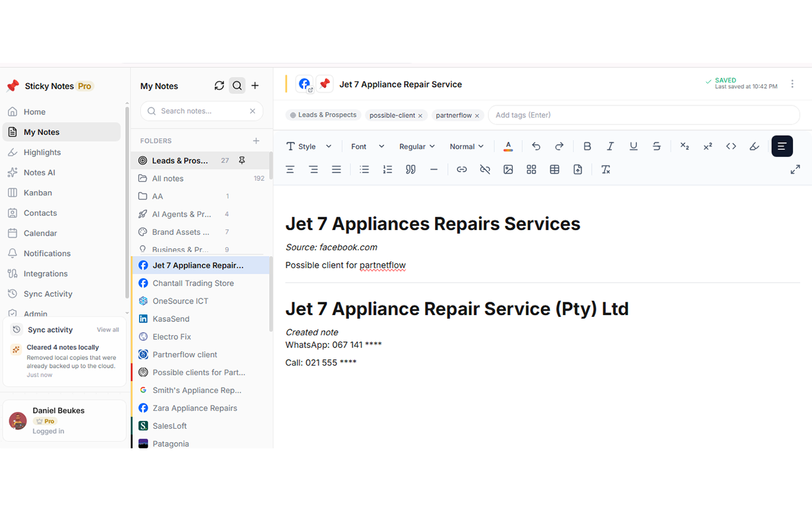This screenshot has height=508, width=812.
Task: Insert a bulleted list
Action: coord(364,170)
